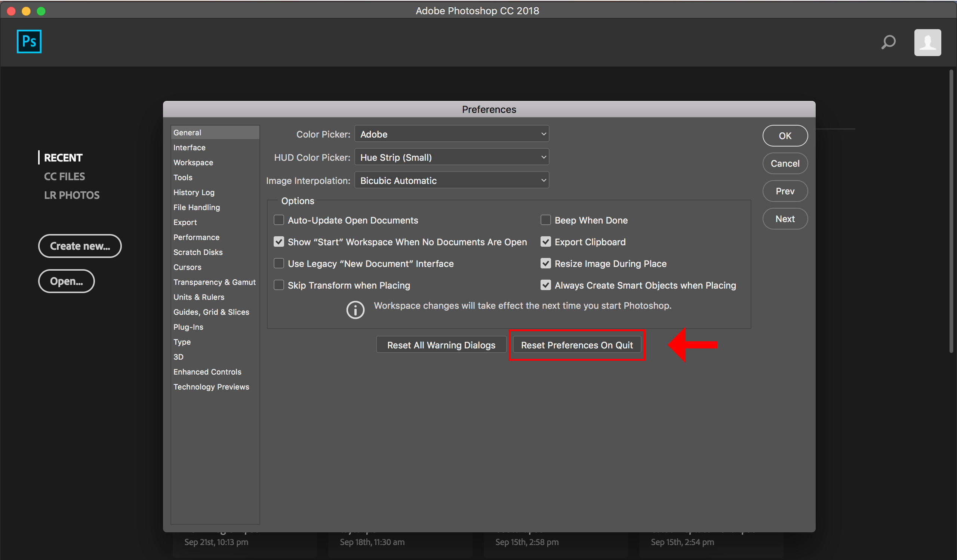Open the HUD Color Picker dropdown
Screen dimensions: 957x560
pos(452,157)
